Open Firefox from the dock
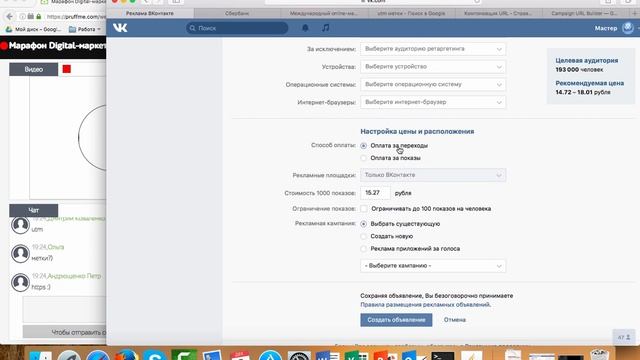Screen dimensions: 640x360 tap(127, 355)
